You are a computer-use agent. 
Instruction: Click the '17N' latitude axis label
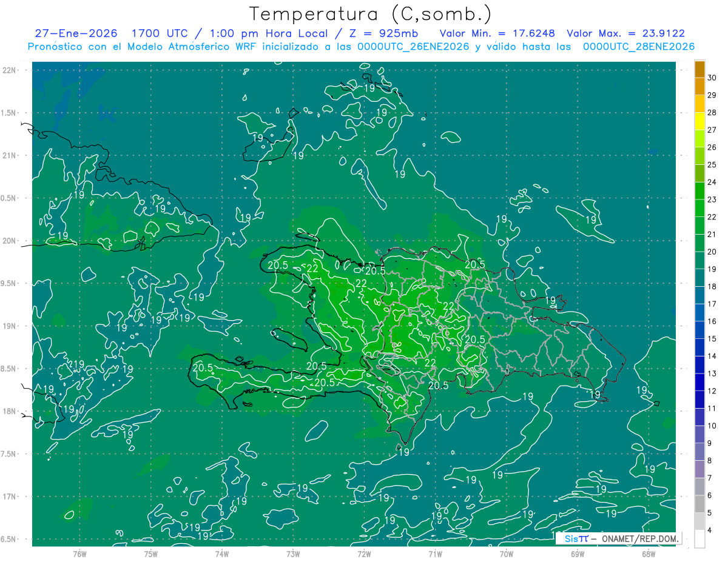tap(10, 497)
